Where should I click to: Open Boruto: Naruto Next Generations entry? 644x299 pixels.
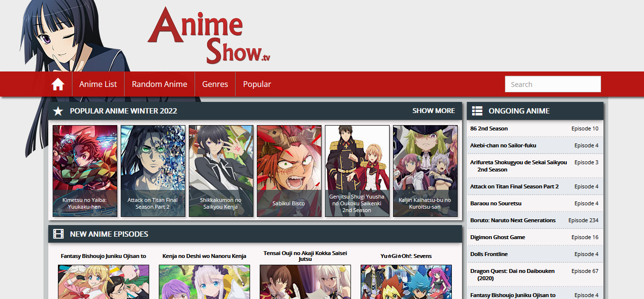tap(513, 220)
